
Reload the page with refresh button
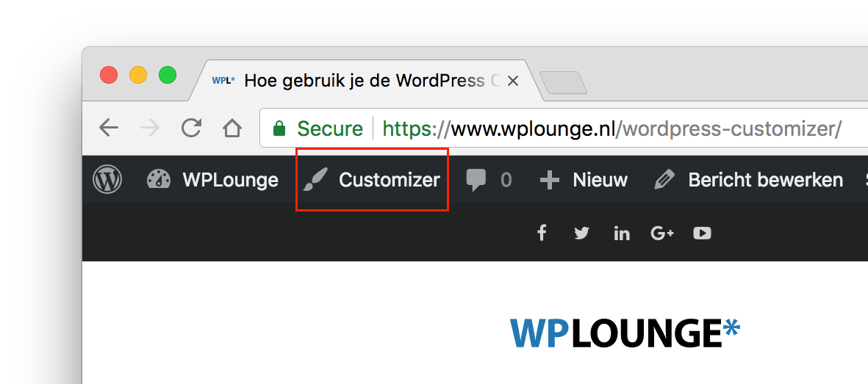(192, 128)
